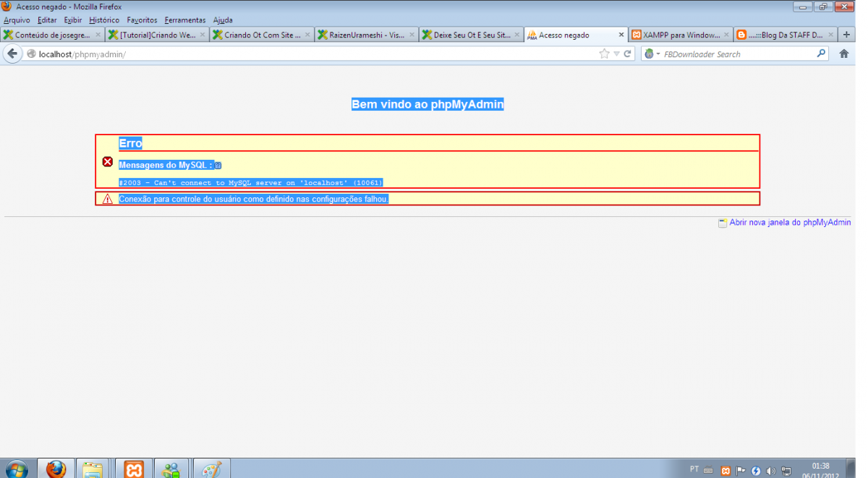This screenshot has height=478, width=868.
Task: Close the 'Conteúdo de josegre...' tab
Action: point(97,35)
